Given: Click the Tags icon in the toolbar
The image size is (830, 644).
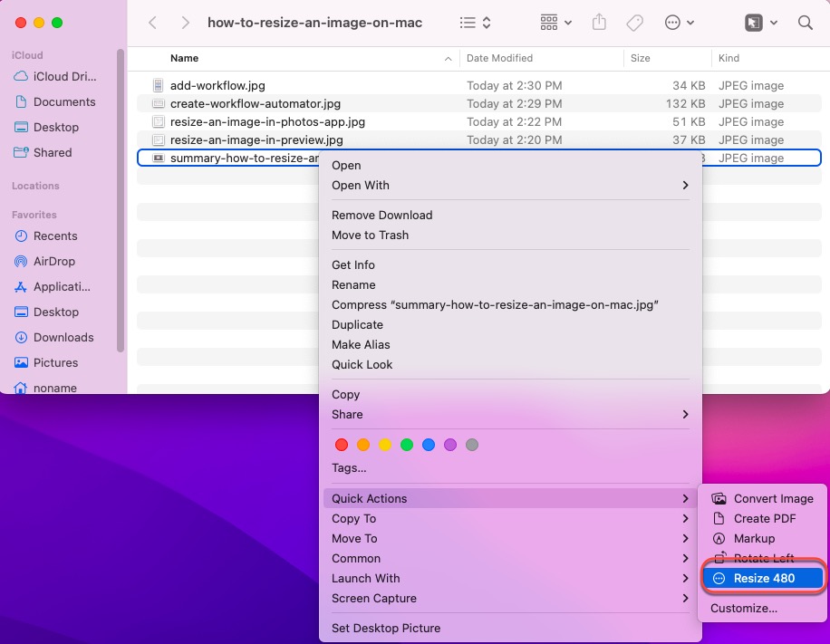Looking at the screenshot, I should 634,22.
